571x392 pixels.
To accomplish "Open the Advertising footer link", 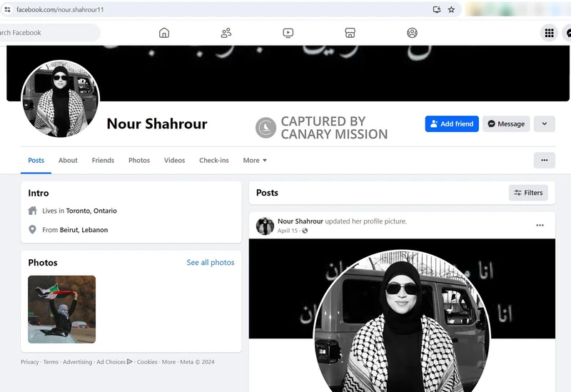I will (78, 362).
